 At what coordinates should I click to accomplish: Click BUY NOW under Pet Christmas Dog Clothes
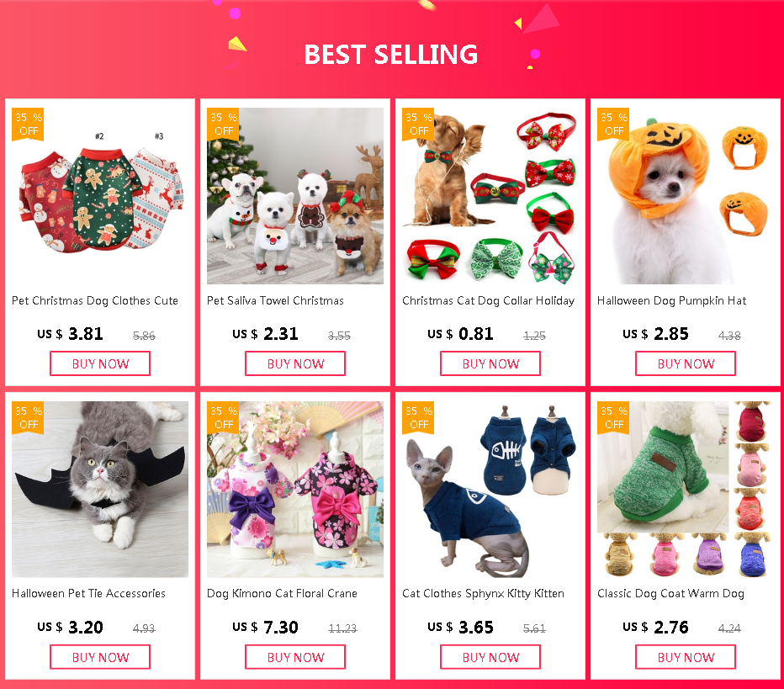pos(100,363)
